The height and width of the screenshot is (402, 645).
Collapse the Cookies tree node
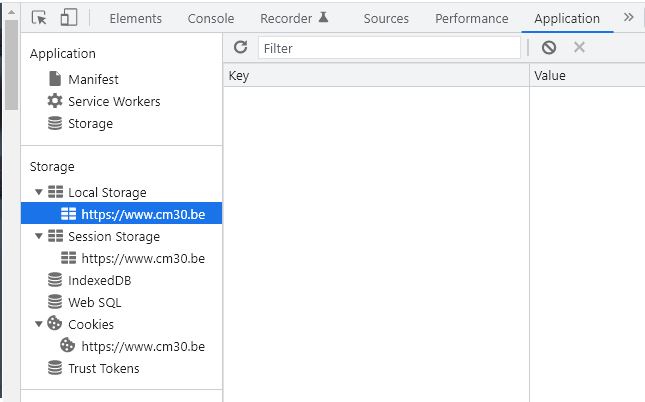coord(39,324)
